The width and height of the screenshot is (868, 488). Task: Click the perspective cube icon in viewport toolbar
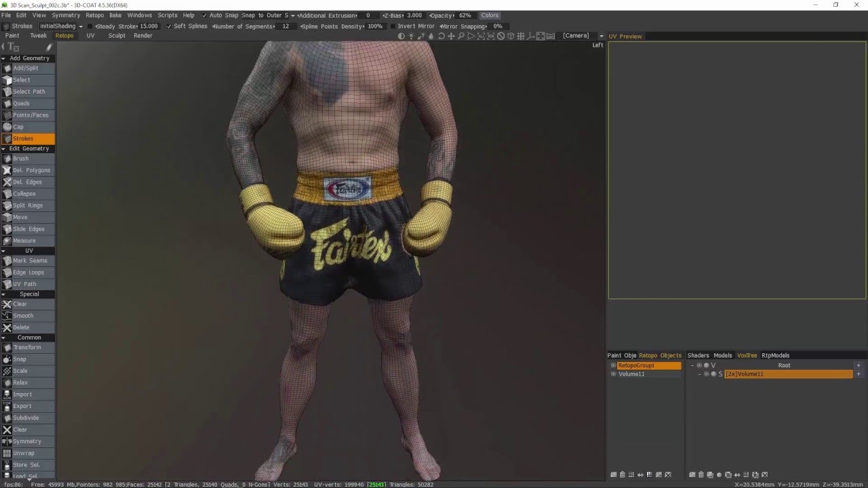click(x=511, y=36)
